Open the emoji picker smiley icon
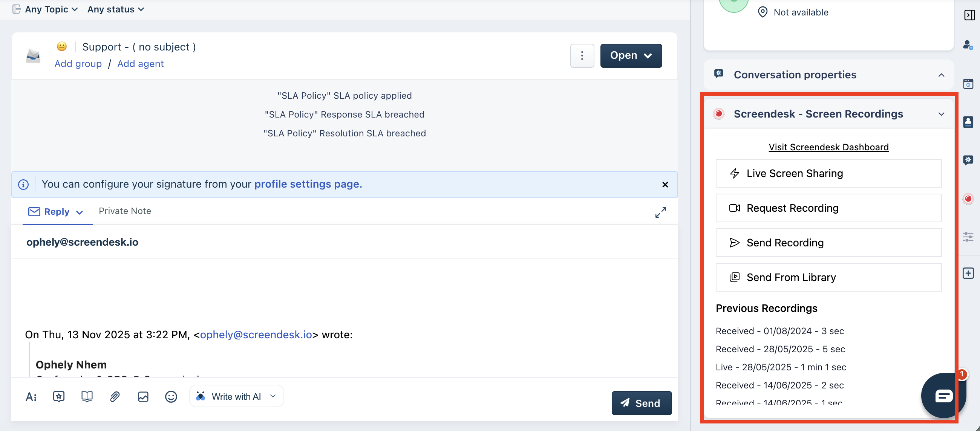This screenshot has width=980, height=431. [x=171, y=396]
